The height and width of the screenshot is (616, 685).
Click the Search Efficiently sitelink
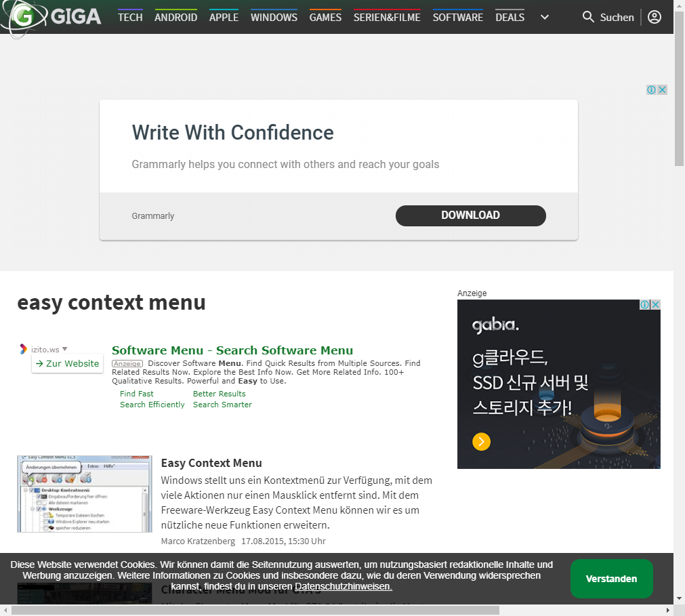(152, 405)
